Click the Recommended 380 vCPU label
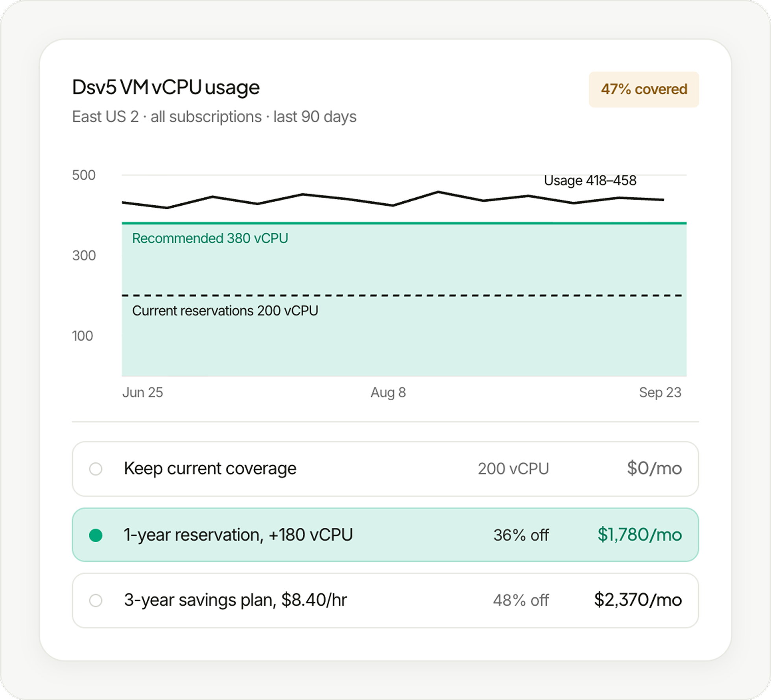Screen dimensions: 771x700 pyautogui.click(x=210, y=238)
